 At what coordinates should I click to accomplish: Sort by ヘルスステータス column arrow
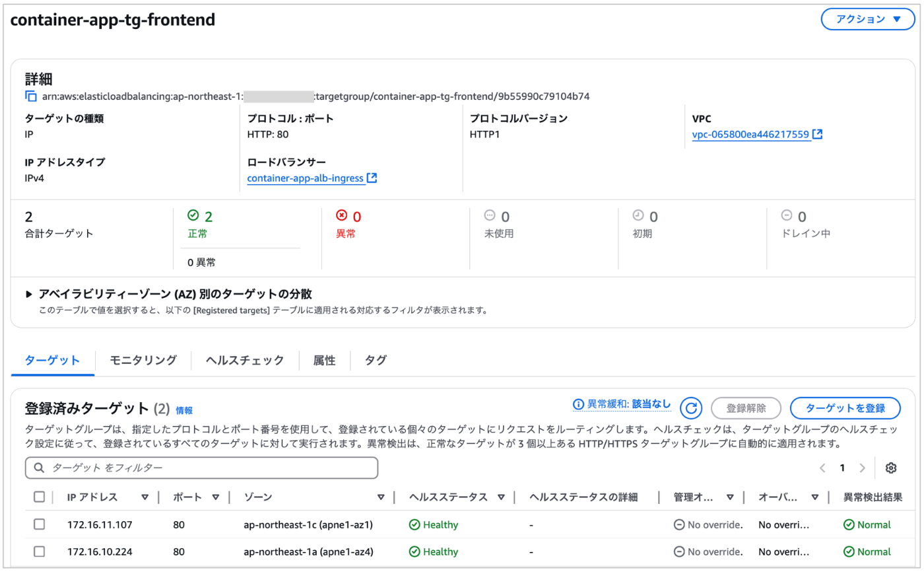coord(501,497)
